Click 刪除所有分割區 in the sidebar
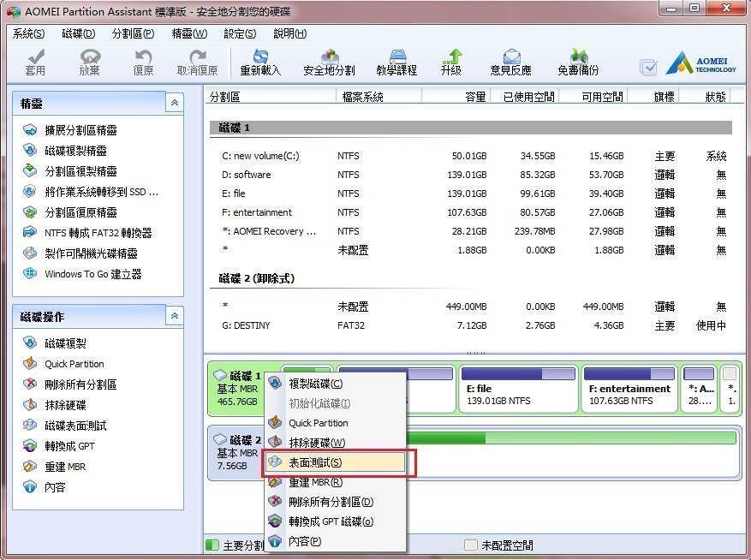Screen dimensions: 751x560 tap(70, 384)
